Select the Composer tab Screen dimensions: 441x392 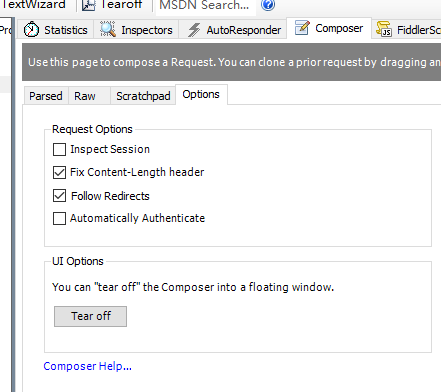[329, 28]
